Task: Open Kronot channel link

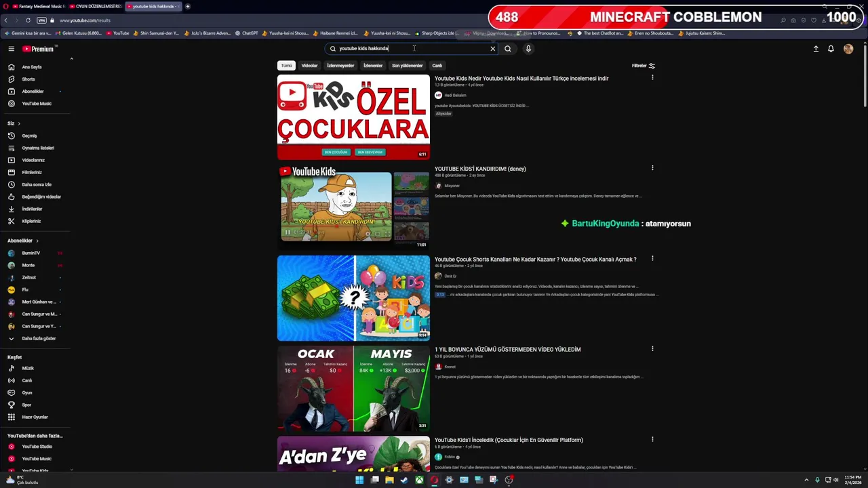Action: tap(450, 367)
